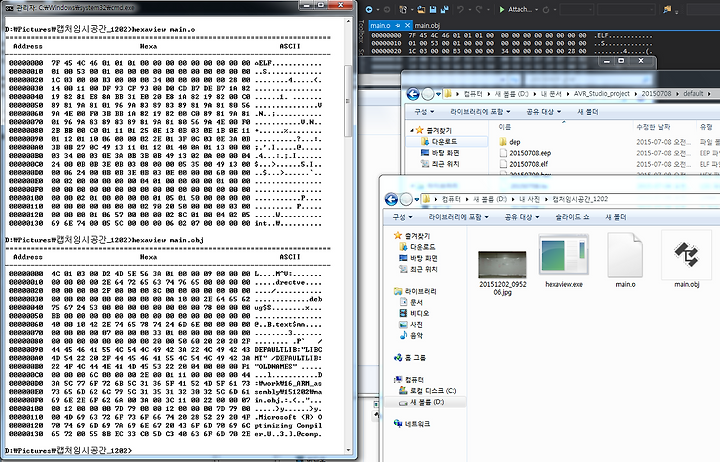Screen dimensions: 720x462
Task: Select 라이브러리 in front Explorer sidebar
Action: pos(416,291)
